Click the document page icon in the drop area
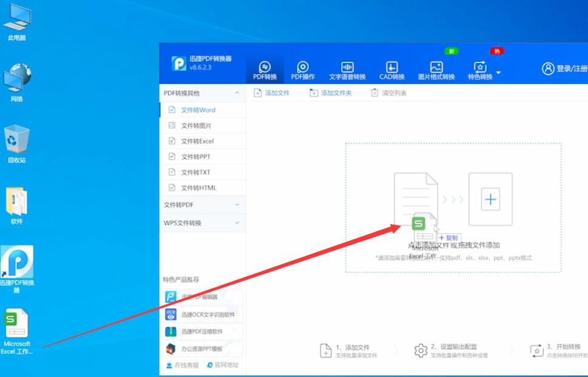This screenshot has width=588, height=377. pyautogui.click(x=416, y=199)
